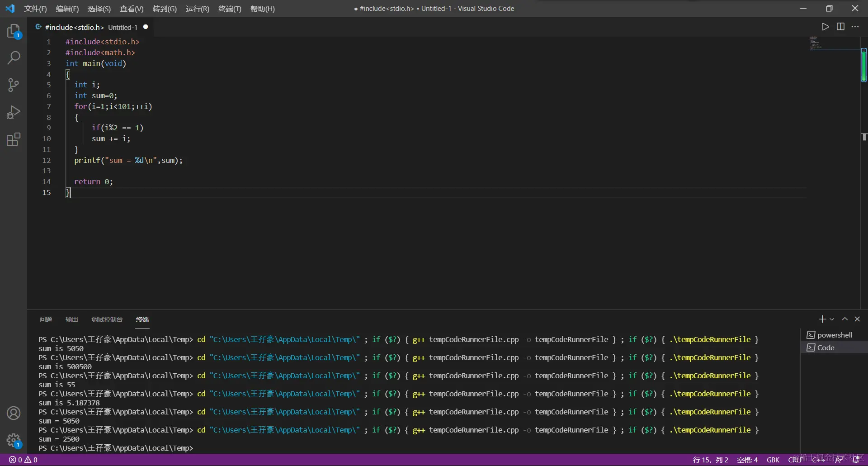Switch to the 终端 panel tab
Screen dimensions: 868x466
coord(142,319)
